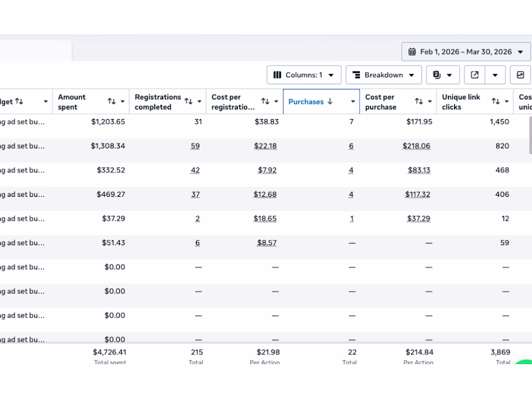Click the Budget column sort arrows
Viewport: 532px width, 399px height.
click(x=19, y=102)
